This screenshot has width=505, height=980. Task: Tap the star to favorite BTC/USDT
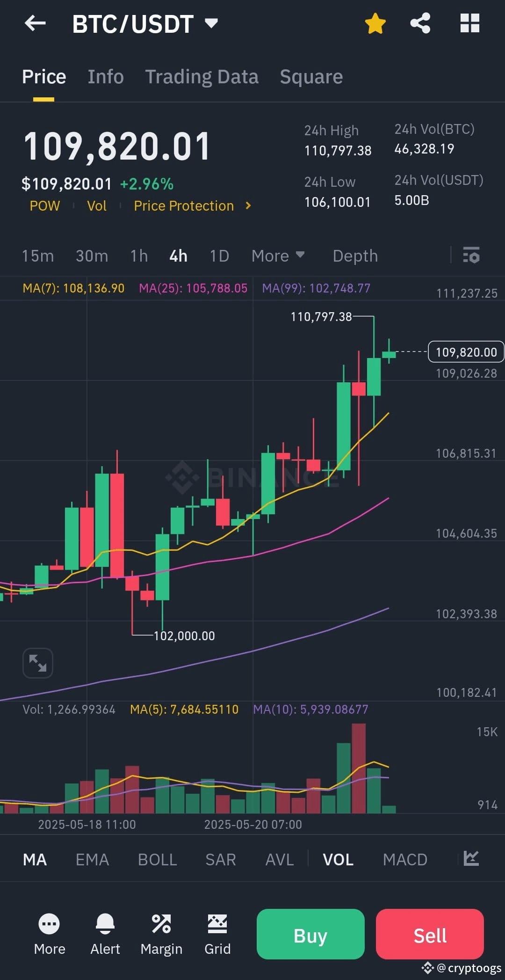click(375, 23)
